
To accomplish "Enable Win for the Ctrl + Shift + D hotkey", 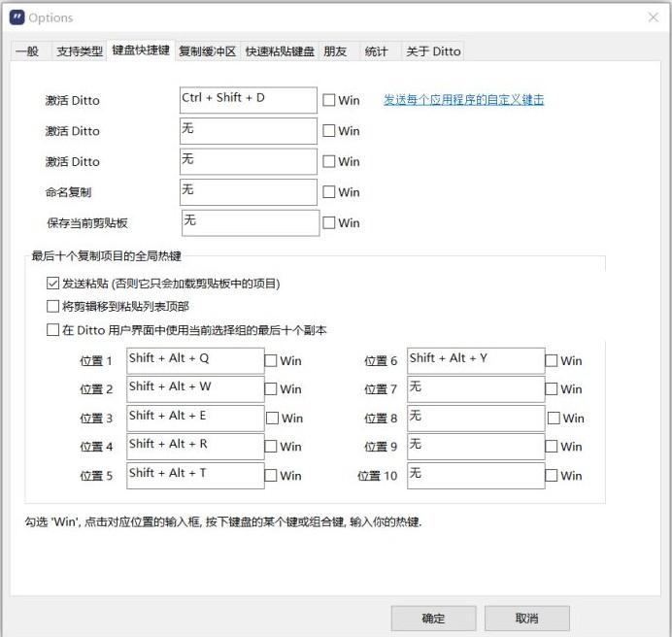I will point(328,100).
